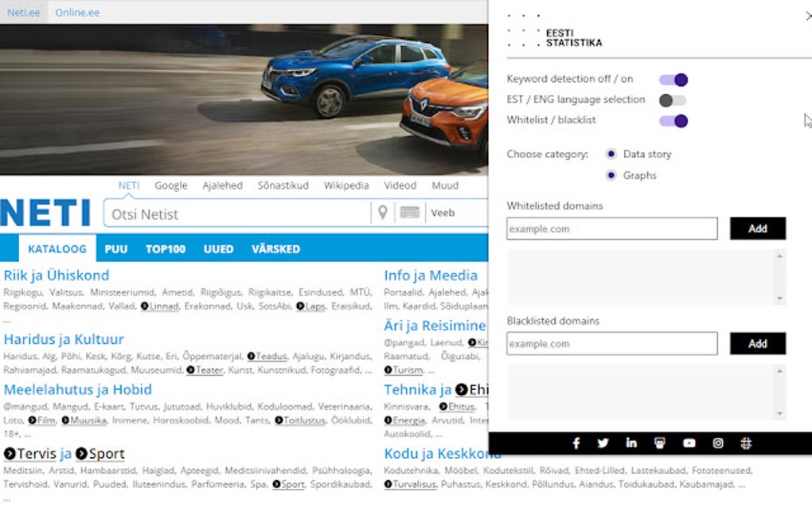Click the whitelist box scroll down arrow
Viewport: 812px width, 508px height.
(x=780, y=299)
